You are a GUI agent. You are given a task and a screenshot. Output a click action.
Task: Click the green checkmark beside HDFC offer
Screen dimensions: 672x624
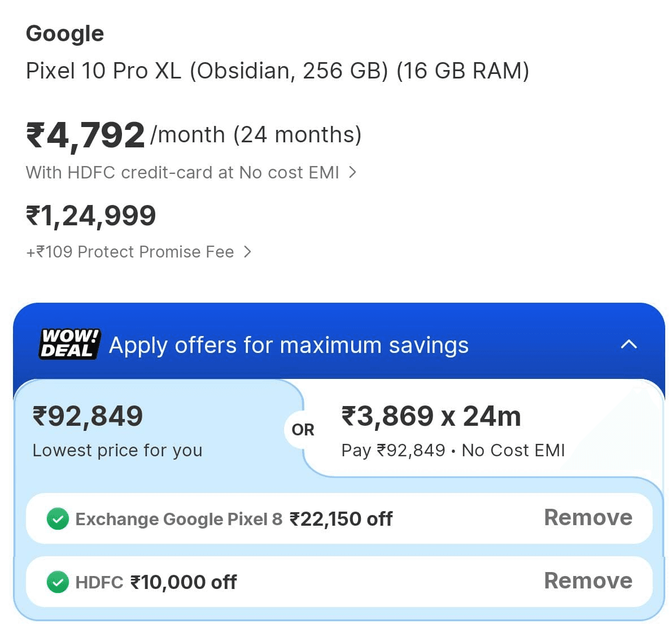[x=58, y=582]
